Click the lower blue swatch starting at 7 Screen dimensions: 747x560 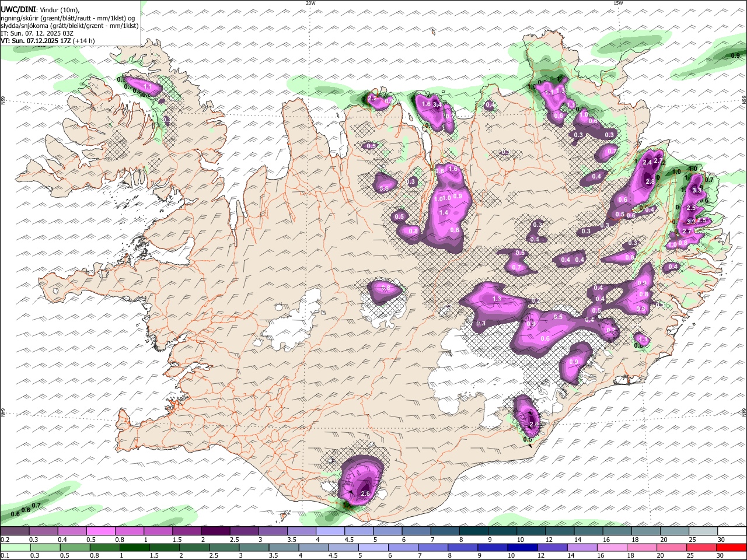(x=432, y=548)
